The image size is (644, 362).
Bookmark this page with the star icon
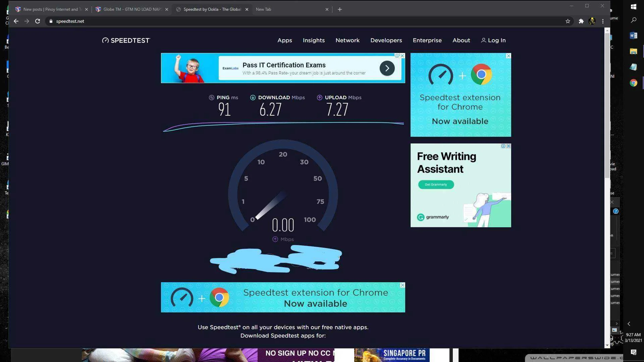568,21
